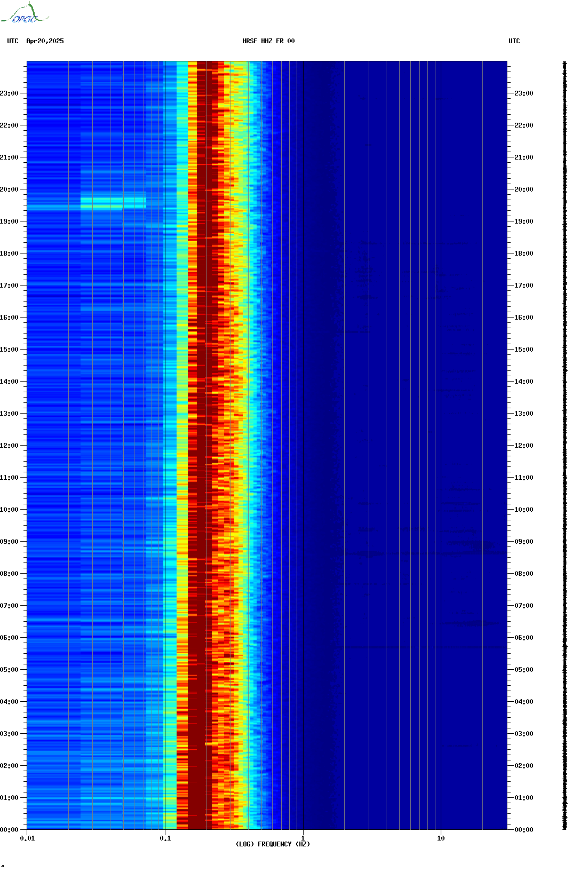The height and width of the screenshot is (872, 588).
Task: Click 23:00 on the right time axis
Action: [524, 93]
